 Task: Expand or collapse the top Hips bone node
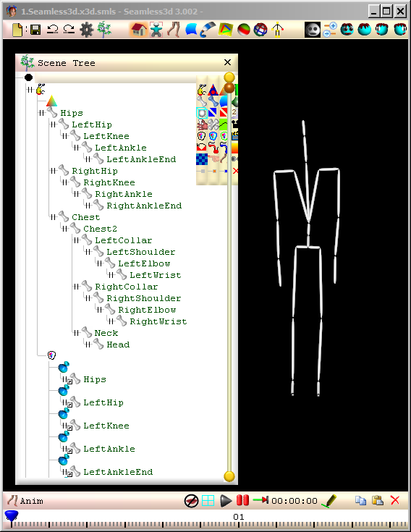(42, 113)
